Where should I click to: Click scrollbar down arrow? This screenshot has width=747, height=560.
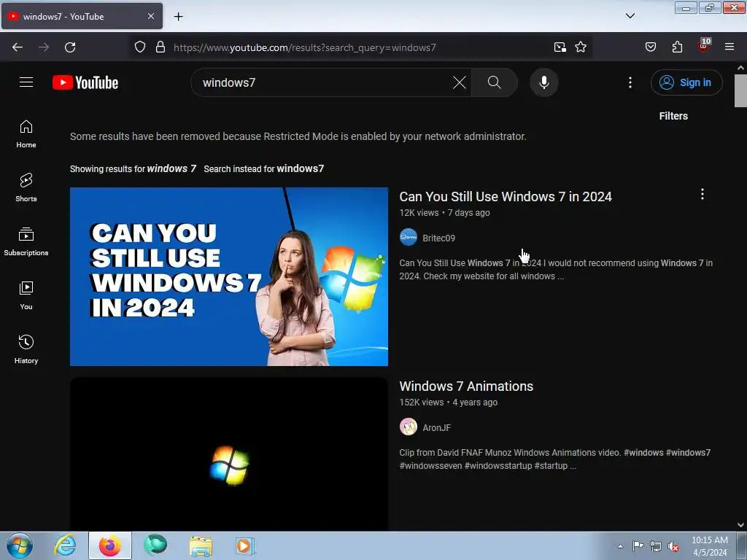pos(741,525)
